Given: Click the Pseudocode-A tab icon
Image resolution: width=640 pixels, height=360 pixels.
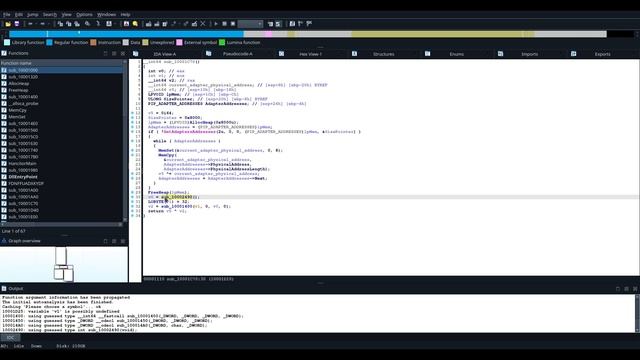Looking at the screenshot, I should point(209,53).
